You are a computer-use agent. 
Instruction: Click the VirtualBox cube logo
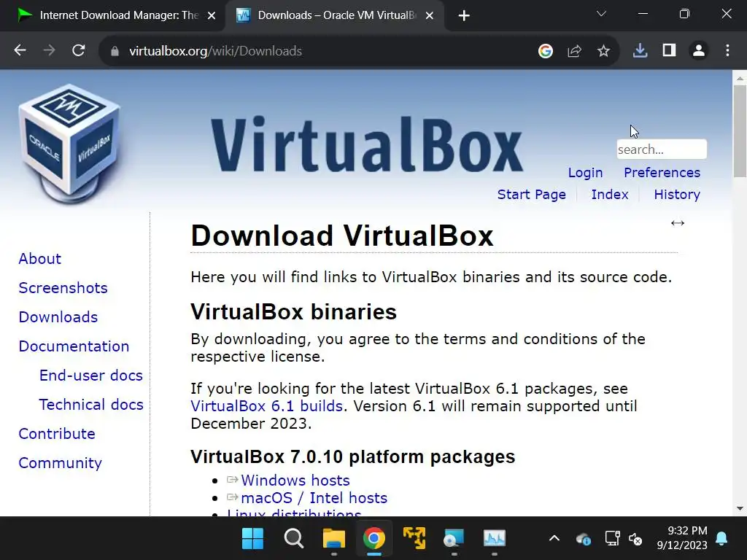click(69, 144)
